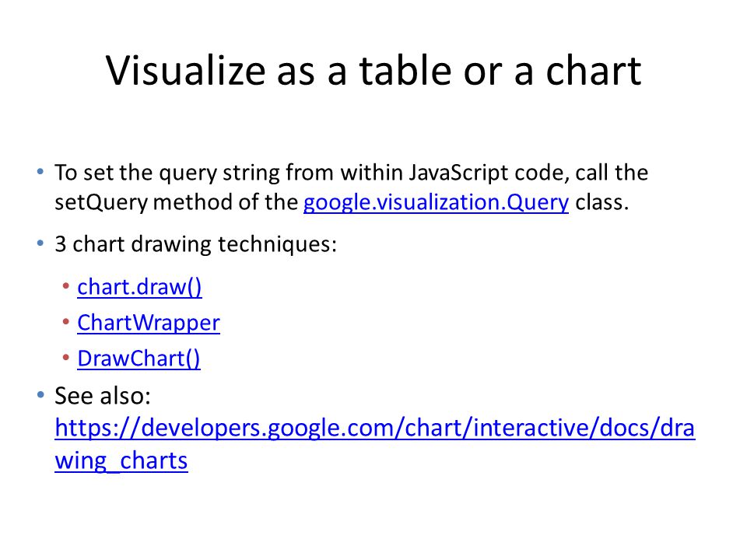Click the 'wing_charts' part of the URL
The width and height of the screenshot is (747, 560).
(121, 461)
